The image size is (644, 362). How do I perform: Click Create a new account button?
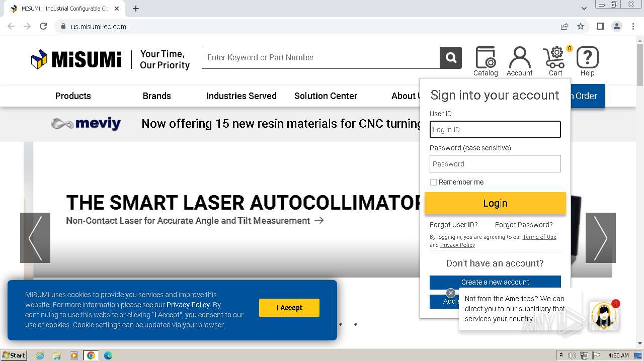[495, 282]
